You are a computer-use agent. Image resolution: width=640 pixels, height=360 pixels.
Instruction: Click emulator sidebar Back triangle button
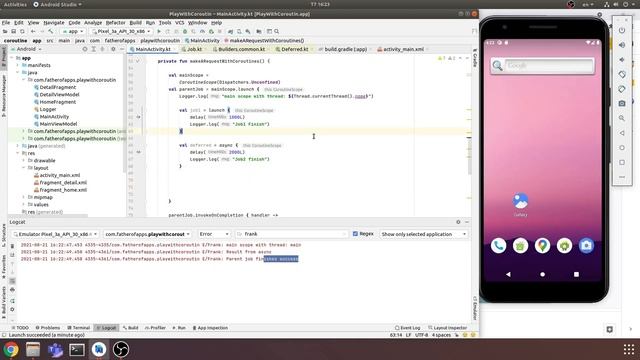tap(622, 133)
